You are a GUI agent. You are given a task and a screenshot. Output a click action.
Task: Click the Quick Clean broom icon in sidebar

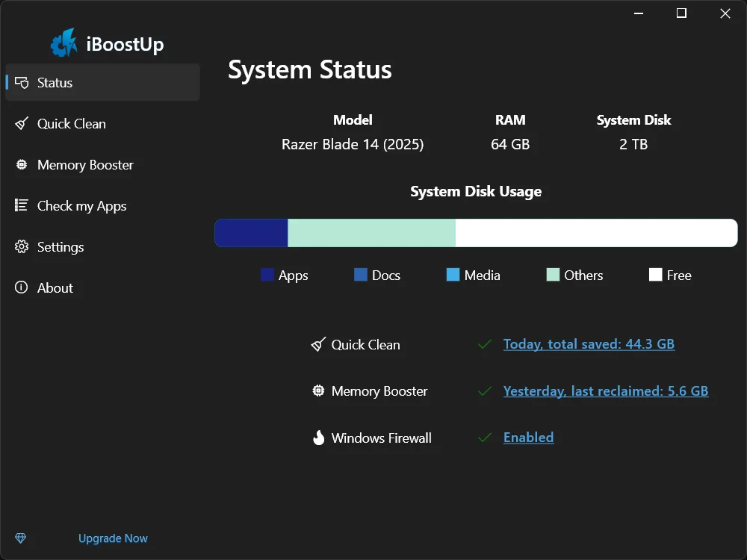coord(22,124)
